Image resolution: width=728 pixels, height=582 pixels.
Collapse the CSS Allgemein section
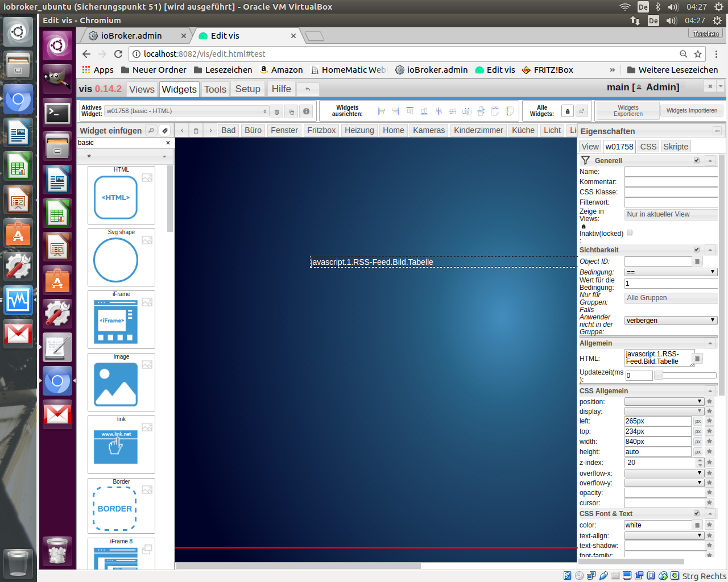710,391
